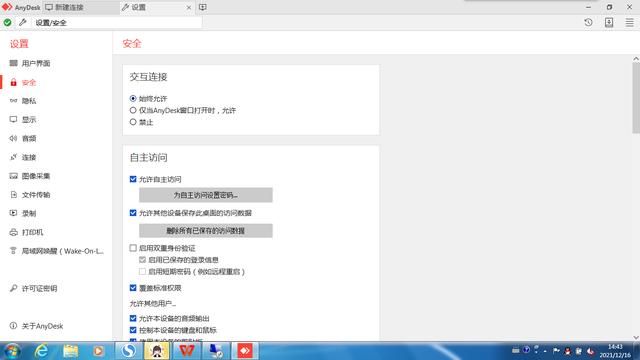
Task: Open the session history clock icon
Action: click(588, 22)
